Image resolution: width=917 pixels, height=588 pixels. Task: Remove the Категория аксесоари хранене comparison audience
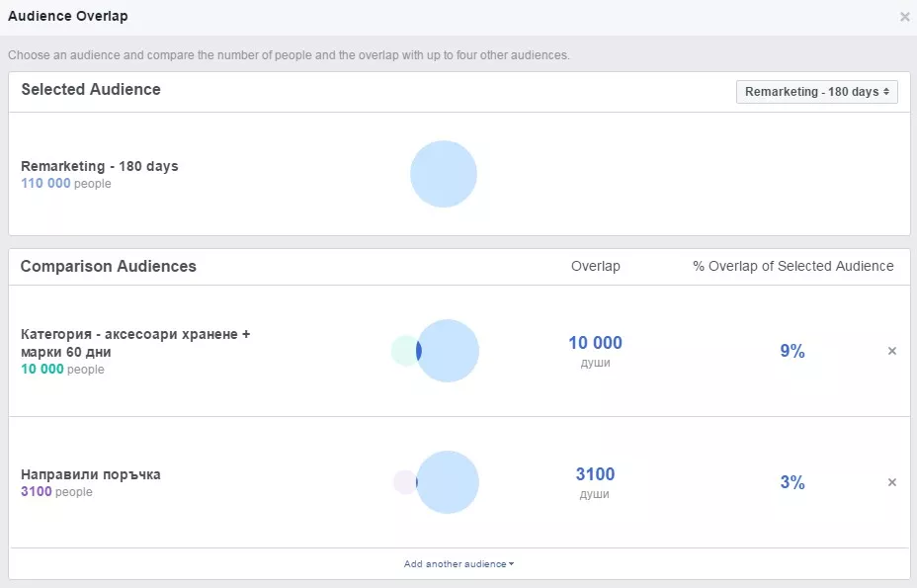click(x=892, y=351)
